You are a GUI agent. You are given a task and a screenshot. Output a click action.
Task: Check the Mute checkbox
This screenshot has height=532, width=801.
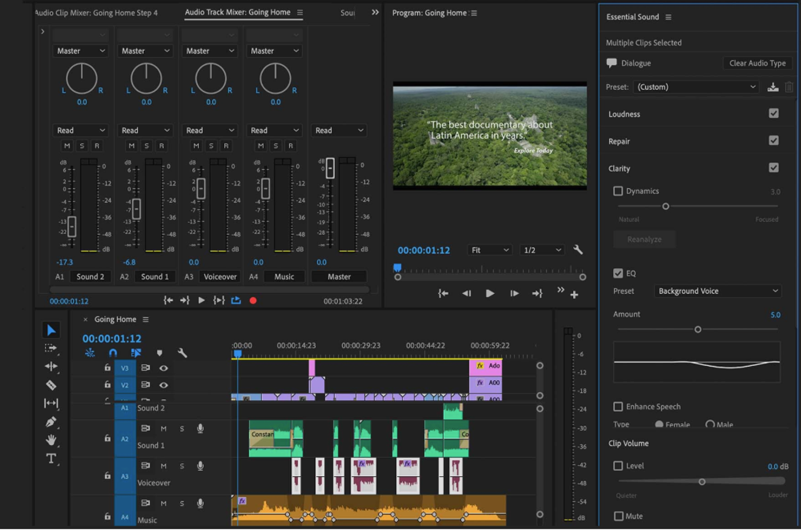(619, 516)
